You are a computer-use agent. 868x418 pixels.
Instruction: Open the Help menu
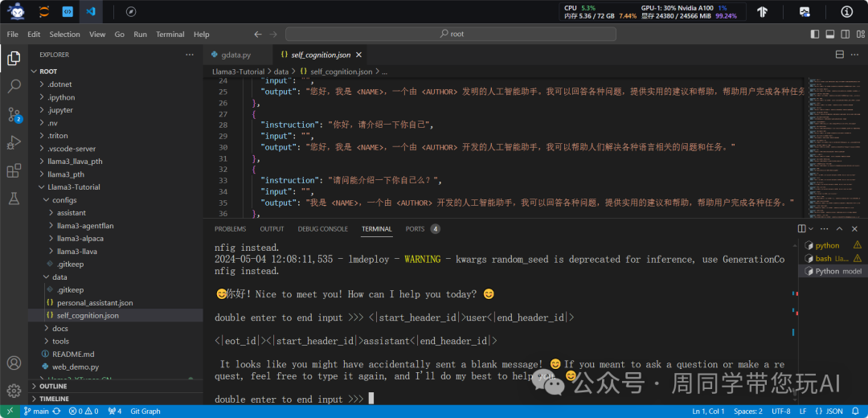coord(202,35)
